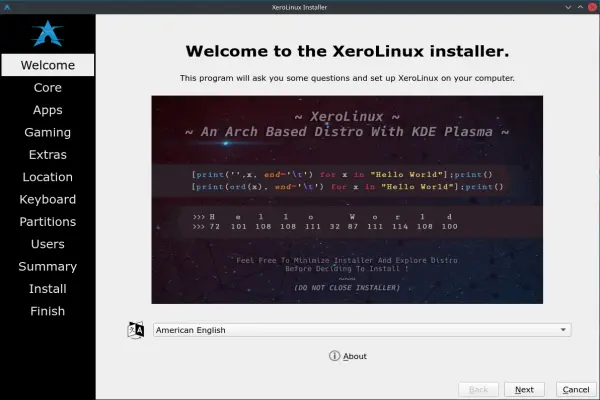The width and height of the screenshot is (600, 400).
Task: Select the Extras step
Action: coord(48,155)
